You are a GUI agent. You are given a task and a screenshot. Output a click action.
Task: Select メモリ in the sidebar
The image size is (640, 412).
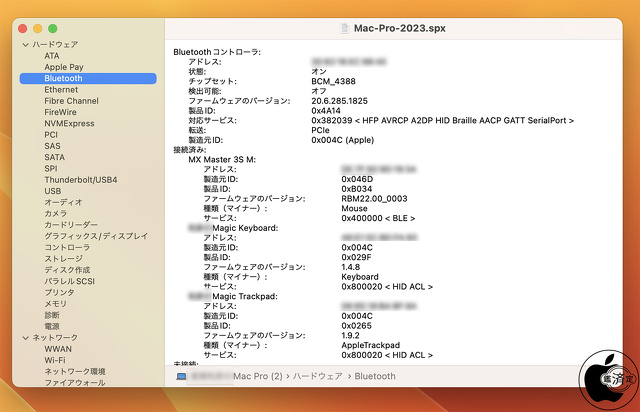[56, 304]
